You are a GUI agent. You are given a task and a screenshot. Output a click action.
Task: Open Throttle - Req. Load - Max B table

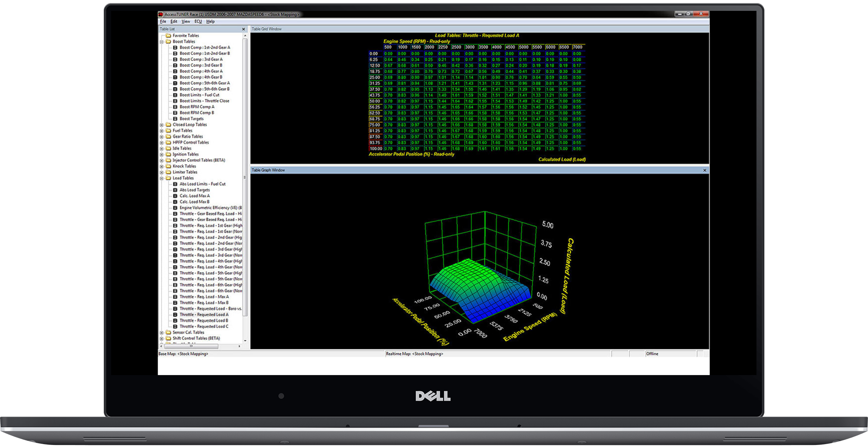(204, 303)
